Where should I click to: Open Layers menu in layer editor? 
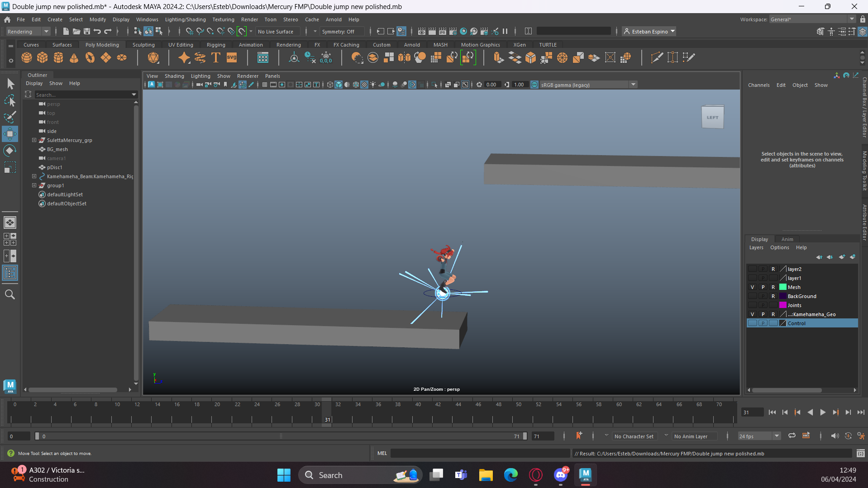pos(756,247)
